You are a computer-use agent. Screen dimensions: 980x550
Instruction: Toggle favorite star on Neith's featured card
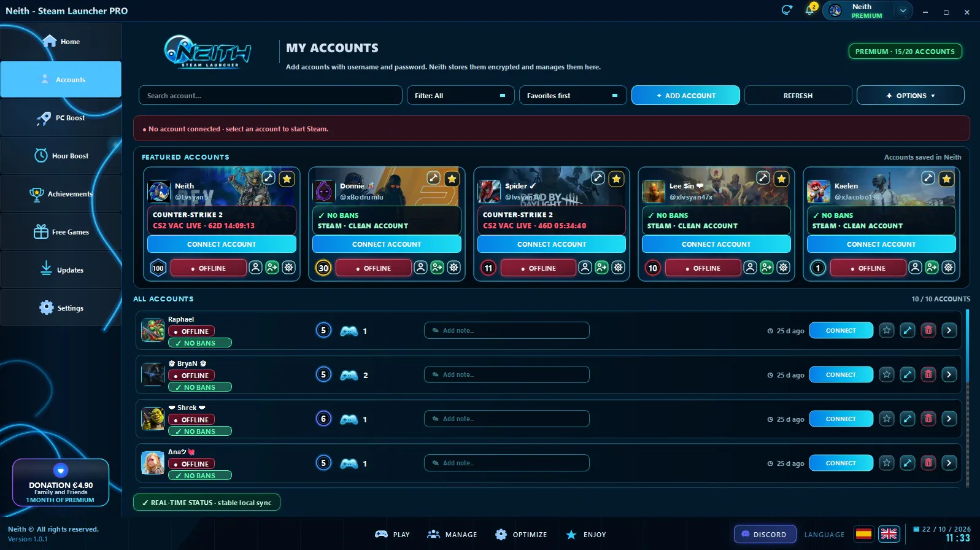287,179
